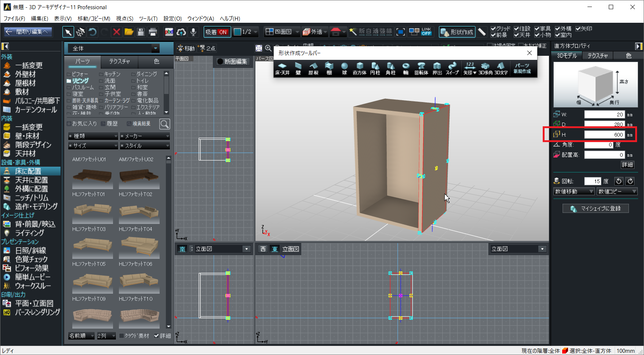Screen dimensions: 644x355
Task: Open file with the folder icon
Action: tap(129, 32)
